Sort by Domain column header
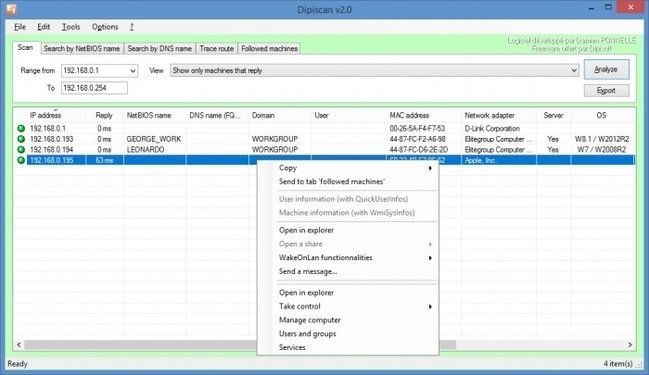 263,115
